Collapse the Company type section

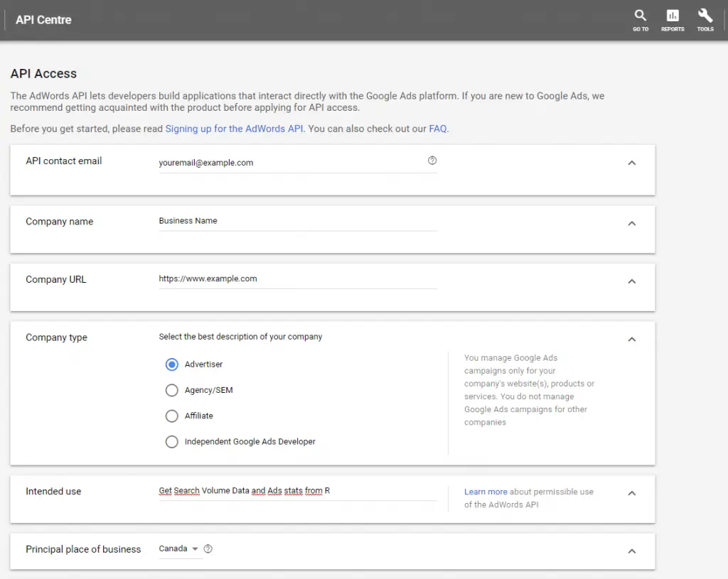632,340
